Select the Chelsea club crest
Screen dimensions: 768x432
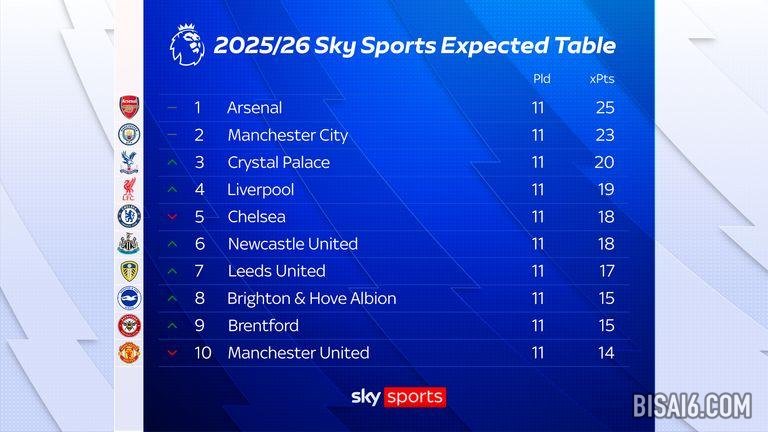coord(130,216)
